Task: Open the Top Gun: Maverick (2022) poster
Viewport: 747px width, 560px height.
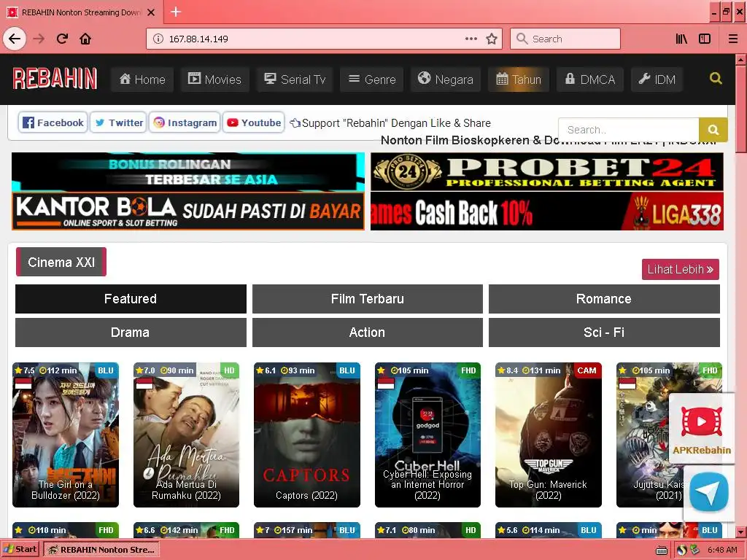Action: point(549,435)
